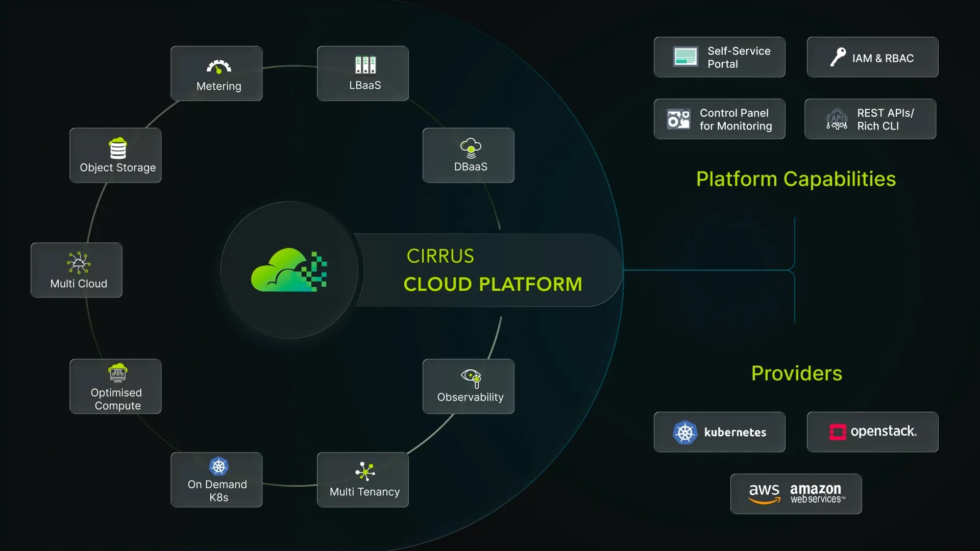Click the Cirrus cloud logo in center
This screenshot has width=980, height=551.
tap(289, 270)
